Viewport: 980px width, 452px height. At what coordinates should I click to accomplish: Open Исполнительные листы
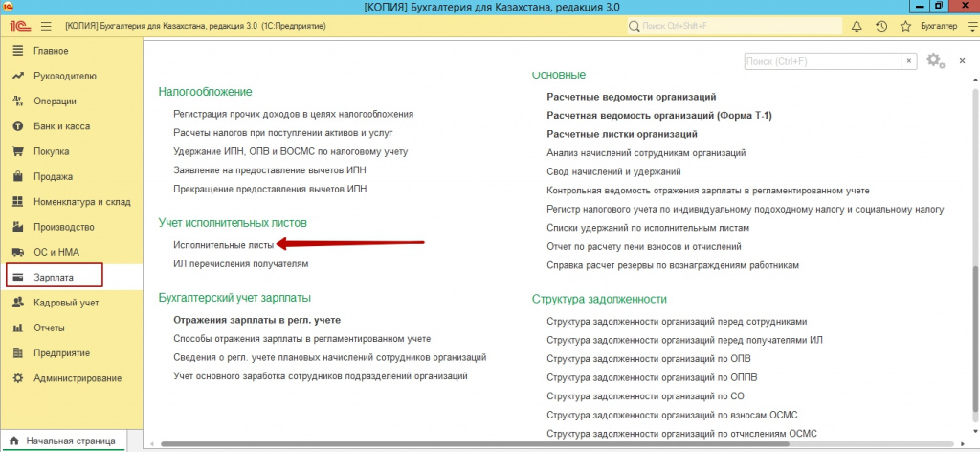(x=223, y=245)
